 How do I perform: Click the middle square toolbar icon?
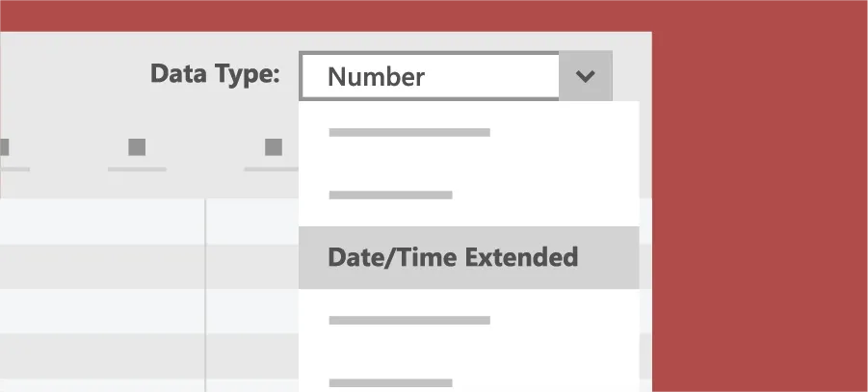coord(137,147)
